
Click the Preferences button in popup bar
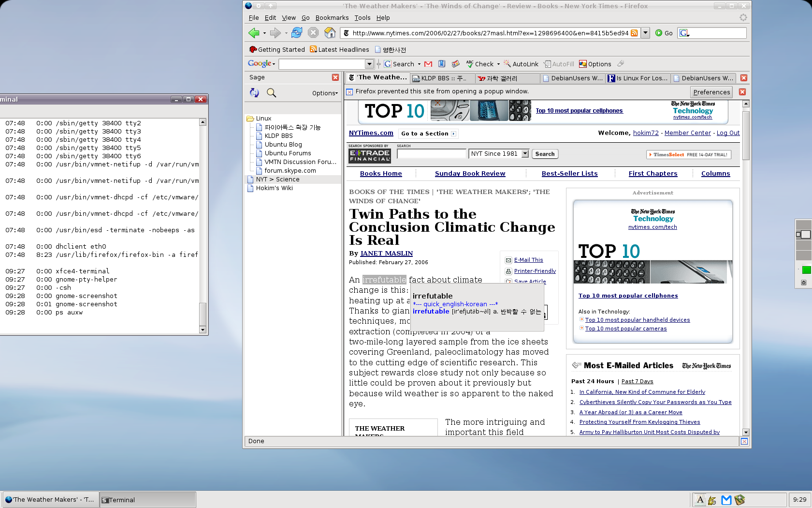point(711,92)
